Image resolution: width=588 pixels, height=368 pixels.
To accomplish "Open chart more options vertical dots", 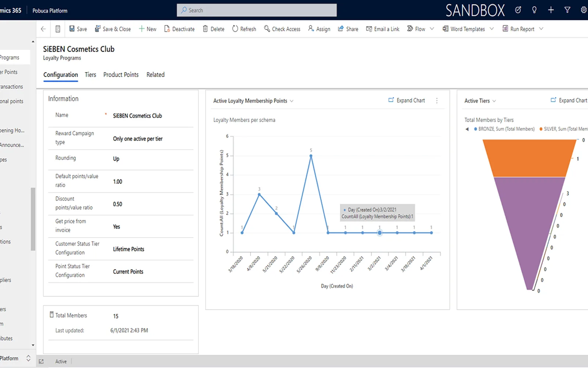I will 437,100.
